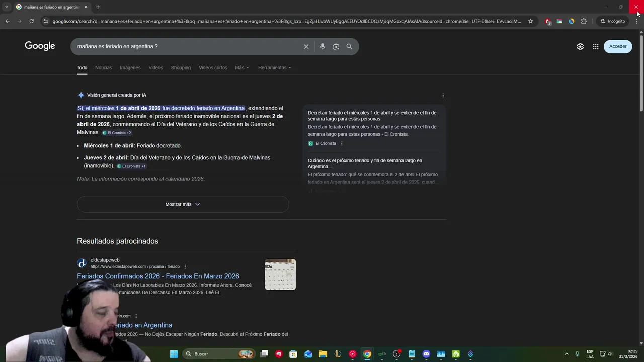
Task: Open AI overview three-dot options
Action: 443,95
